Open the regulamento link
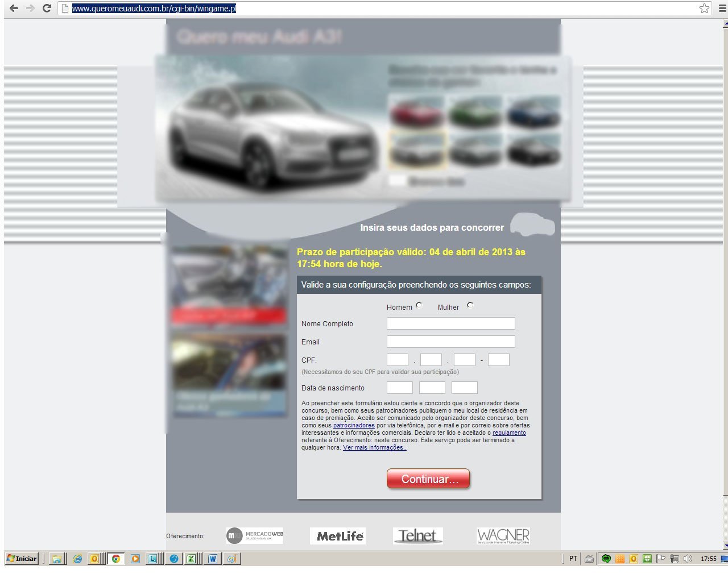Screen dimensions: 728x582 point(509,433)
